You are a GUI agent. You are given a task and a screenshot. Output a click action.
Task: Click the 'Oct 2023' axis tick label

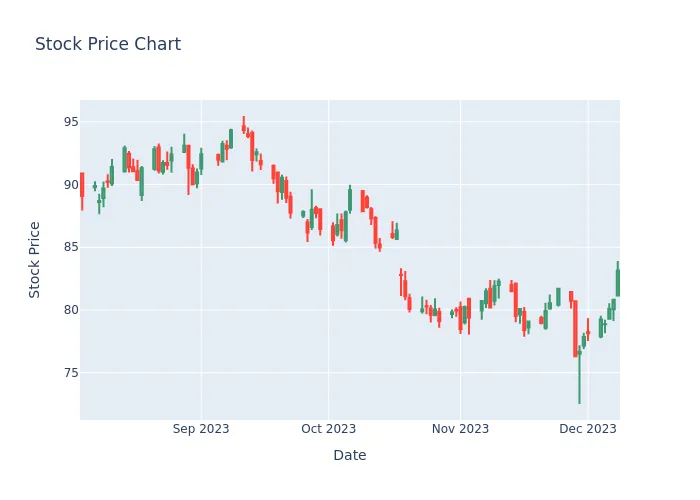coord(329,429)
